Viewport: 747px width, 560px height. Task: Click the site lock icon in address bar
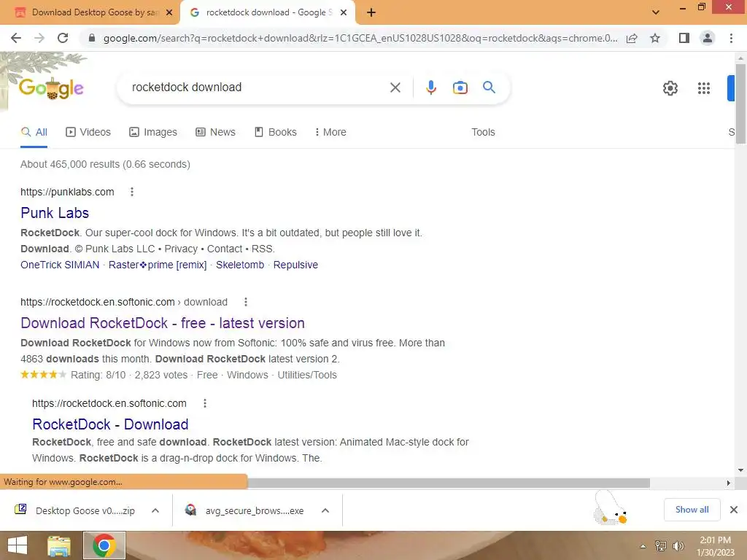coord(92,38)
